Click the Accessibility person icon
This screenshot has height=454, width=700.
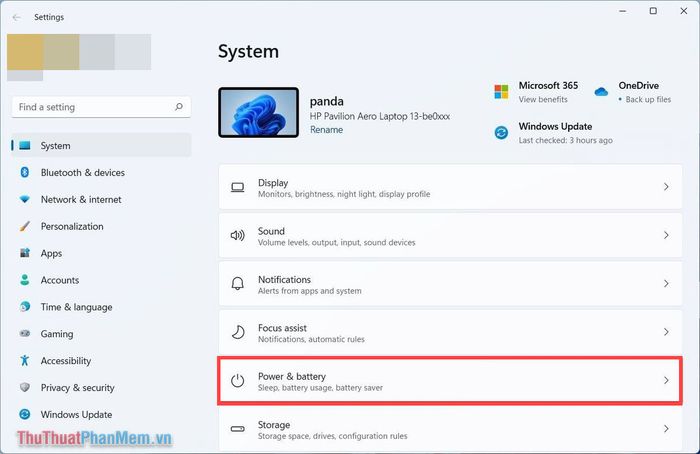pos(25,361)
